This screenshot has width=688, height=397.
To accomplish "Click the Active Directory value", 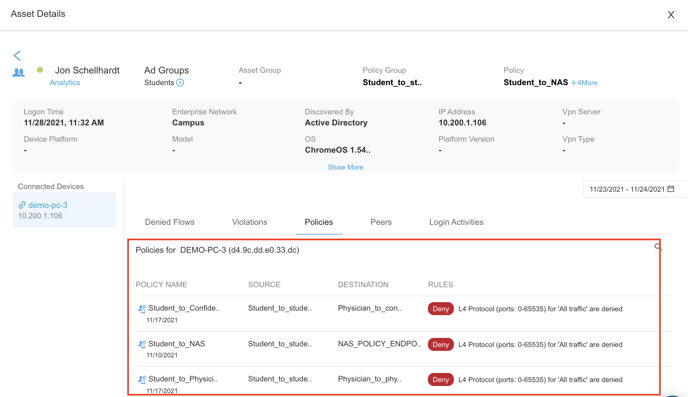I will (336, 123).
